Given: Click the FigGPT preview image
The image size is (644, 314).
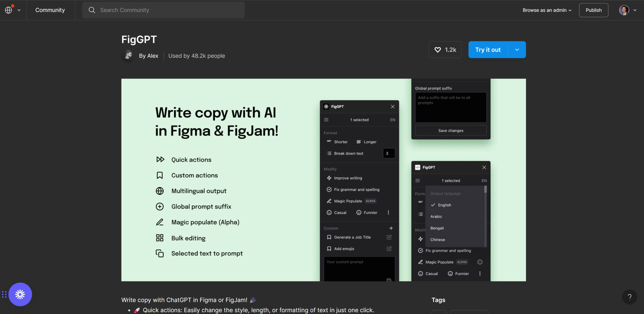Looking at the screenshot, I should click(x=323, y=180).
